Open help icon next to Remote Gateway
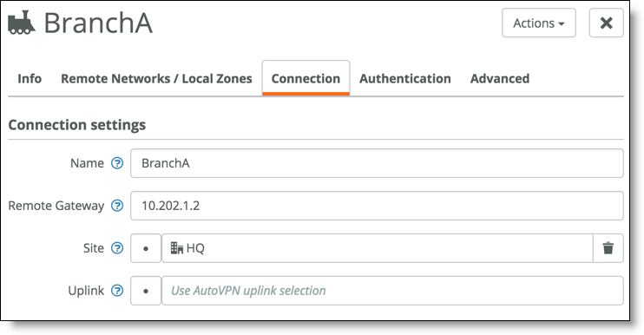 [x=117, y=206]
